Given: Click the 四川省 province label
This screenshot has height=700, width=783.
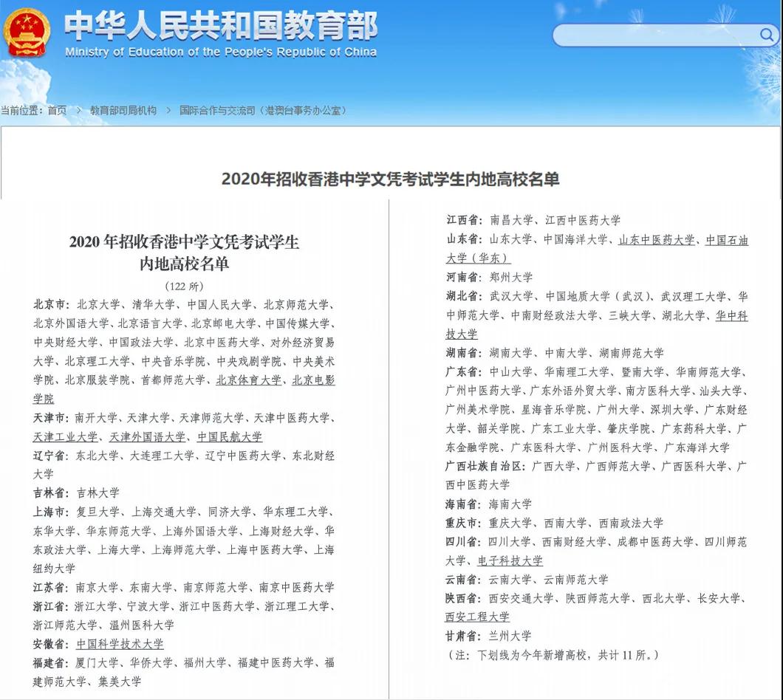Looking at the screenshot, I should 465,542.
